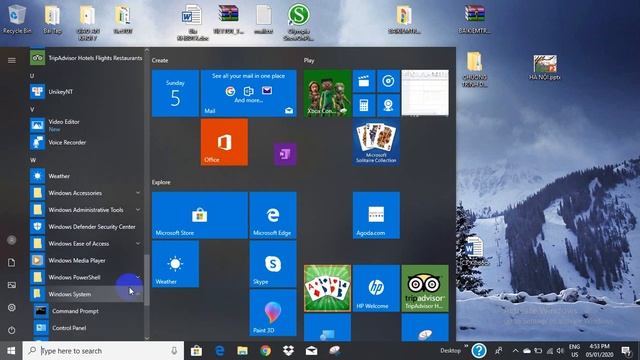The height and width of the screenshot is (360, 640).
Task: Open Google Chrome from taskbar
Action: click(266, 351)
